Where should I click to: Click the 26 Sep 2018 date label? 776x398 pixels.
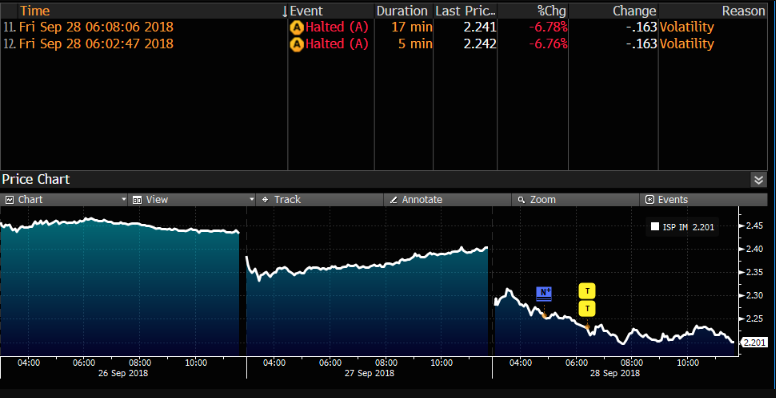123,373
